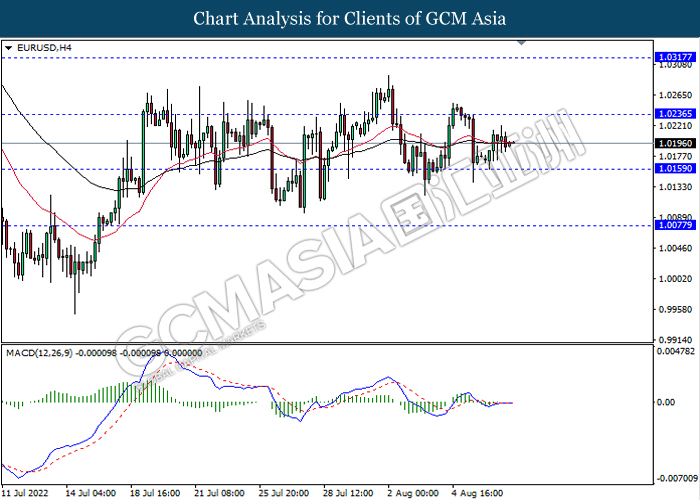Click the 4 Aug 16:00 time label

pos(477,493)
